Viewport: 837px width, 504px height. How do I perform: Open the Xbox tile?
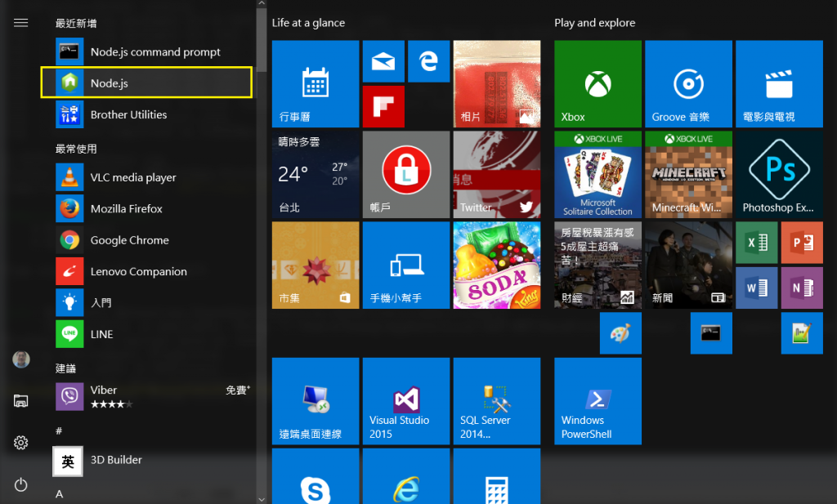(x=598, y=84)
